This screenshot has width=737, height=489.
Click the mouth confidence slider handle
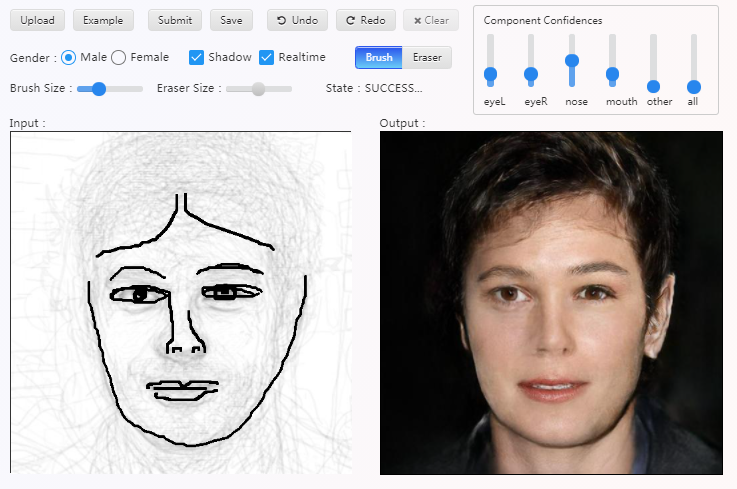pyautogui.click(x=612, y=74)
